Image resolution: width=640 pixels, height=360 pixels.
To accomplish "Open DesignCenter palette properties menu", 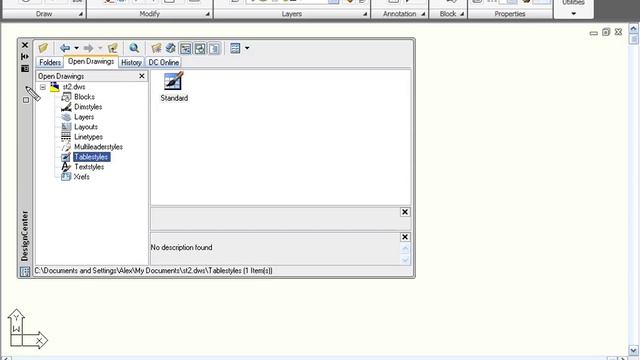I will [25, 68].
